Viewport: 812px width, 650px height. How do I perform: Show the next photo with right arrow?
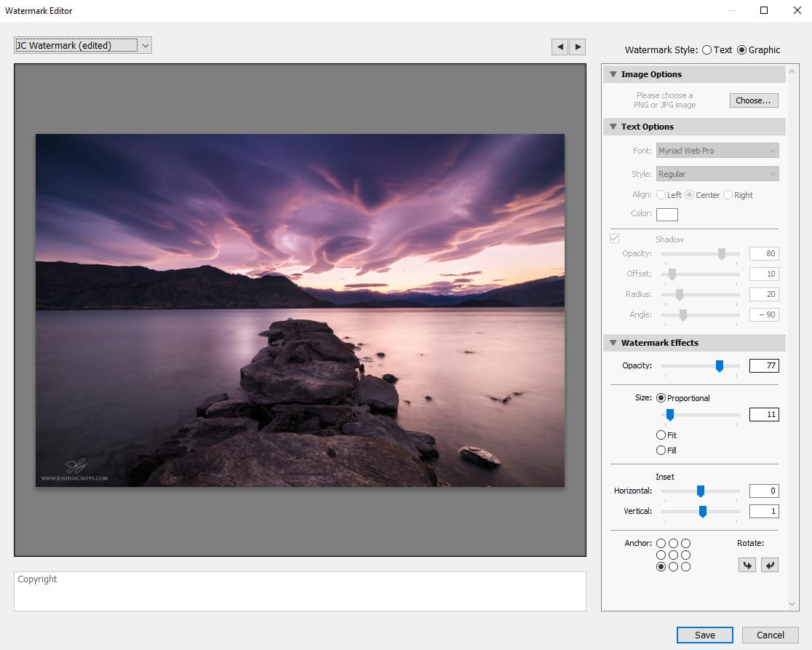[x=578, y=47]
